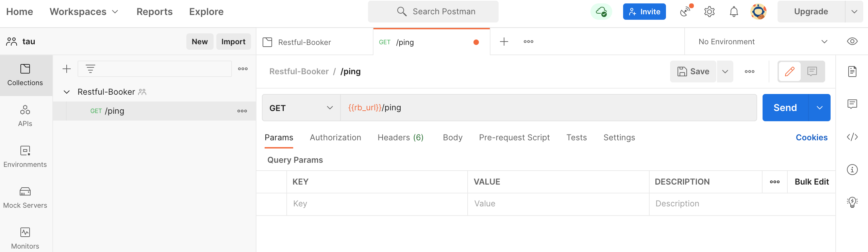The width and height of the screenshot is (868, 252).
Task: Open the user avatar menu
Action: click(758, 12)
